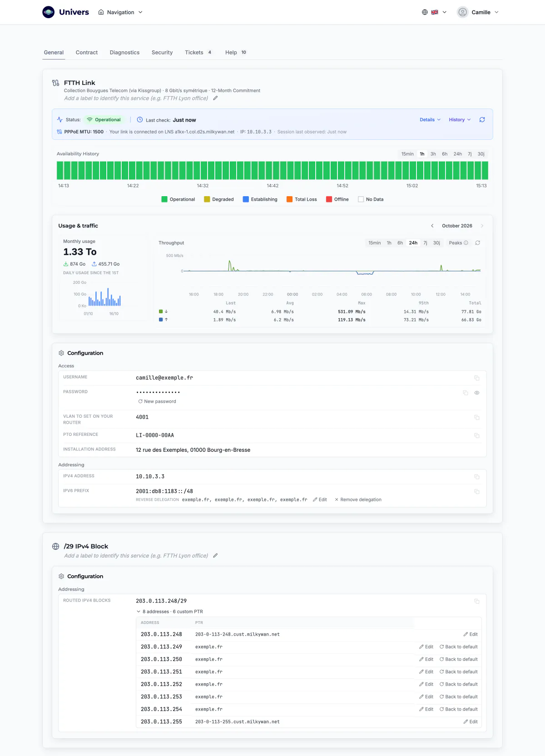The height and width of the screenshot is (756, 545).
Task: Click the daily usage bar chart
Action: click(104, 296)
